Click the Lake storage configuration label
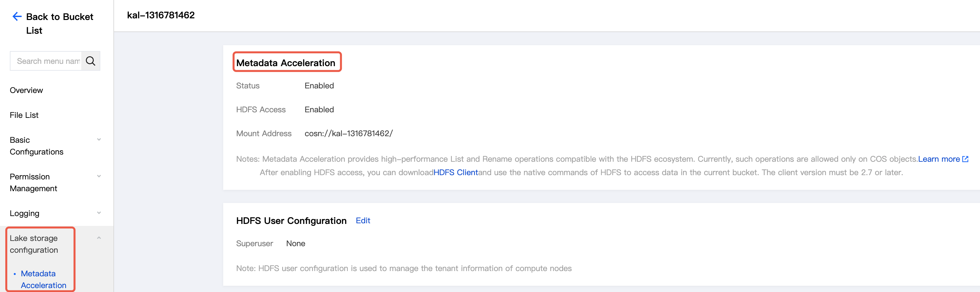Image resolution: width=980 pixels, height=292 pixels. click(34, 244)
